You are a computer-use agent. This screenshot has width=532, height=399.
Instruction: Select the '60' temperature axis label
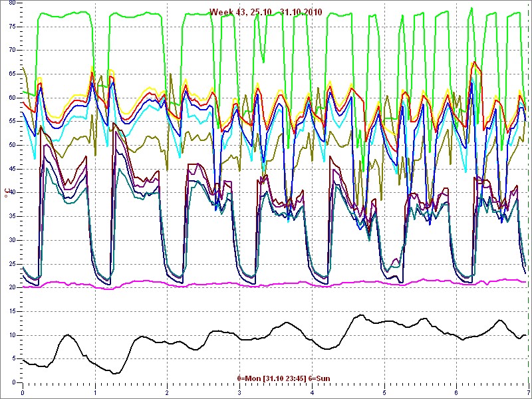point(11,98)
